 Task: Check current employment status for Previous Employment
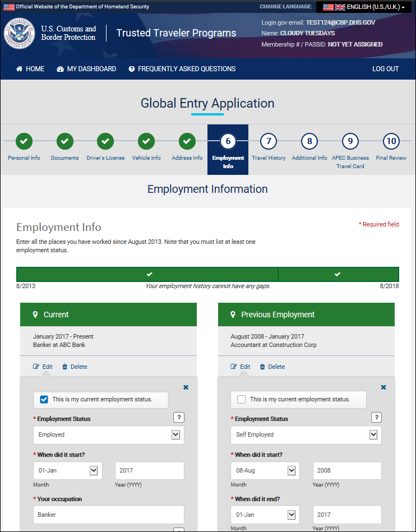click(242, 400)
